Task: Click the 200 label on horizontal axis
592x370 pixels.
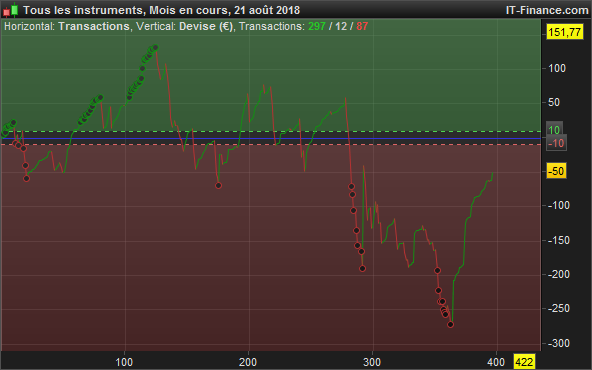Action: click(x=248, y=362)
